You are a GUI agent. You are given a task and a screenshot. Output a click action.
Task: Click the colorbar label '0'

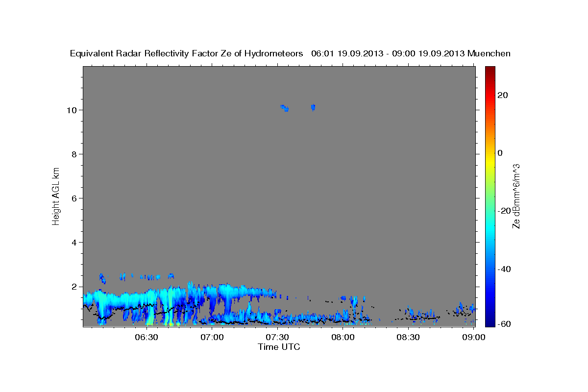click(500, 153)
